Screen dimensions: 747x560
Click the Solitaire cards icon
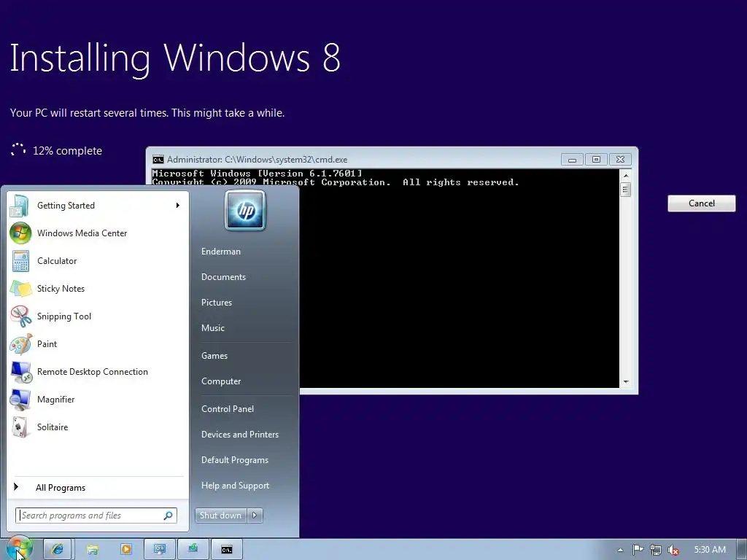pyautogui.click(x=20, y=427)
